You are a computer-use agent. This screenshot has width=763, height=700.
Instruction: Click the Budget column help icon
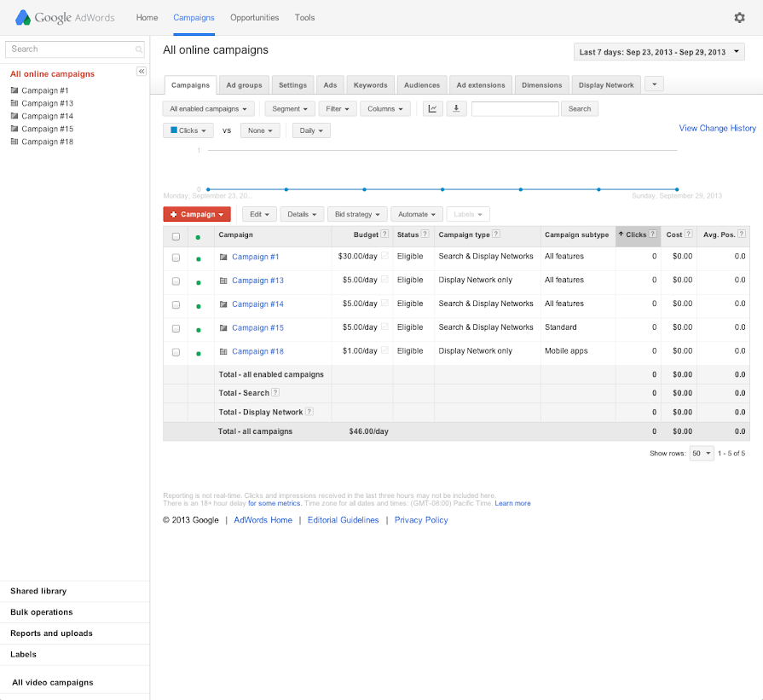pyautogui.click(x=384, y=234)
